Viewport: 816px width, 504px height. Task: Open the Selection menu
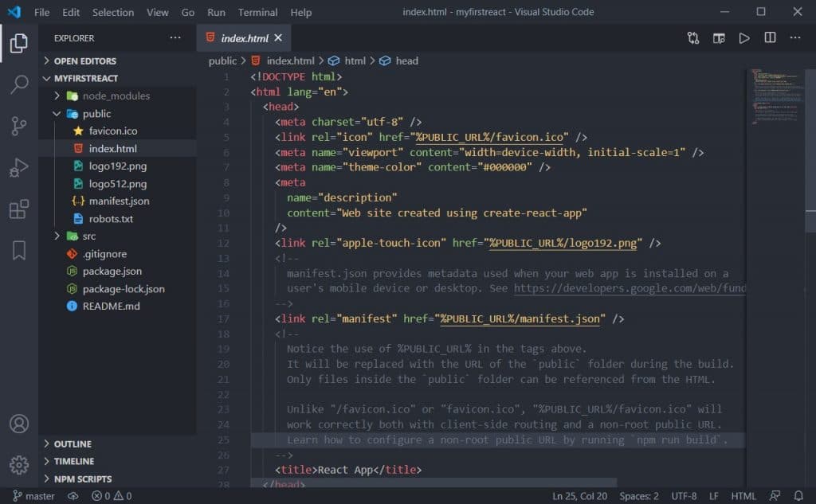pyautogui.click(x=113, y=12)
